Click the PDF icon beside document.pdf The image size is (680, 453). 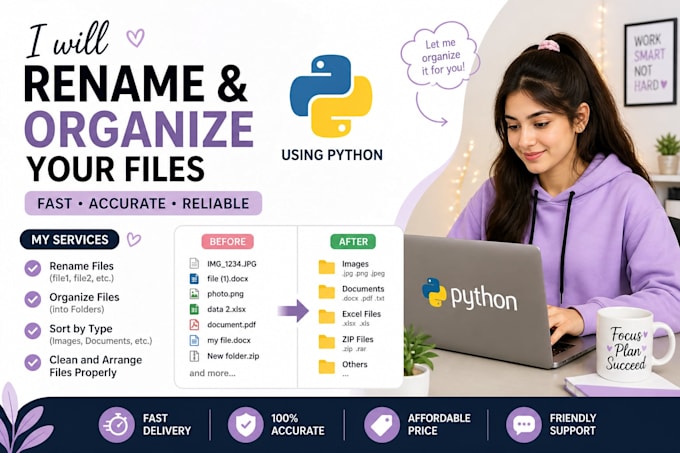(x=194, y=324)
